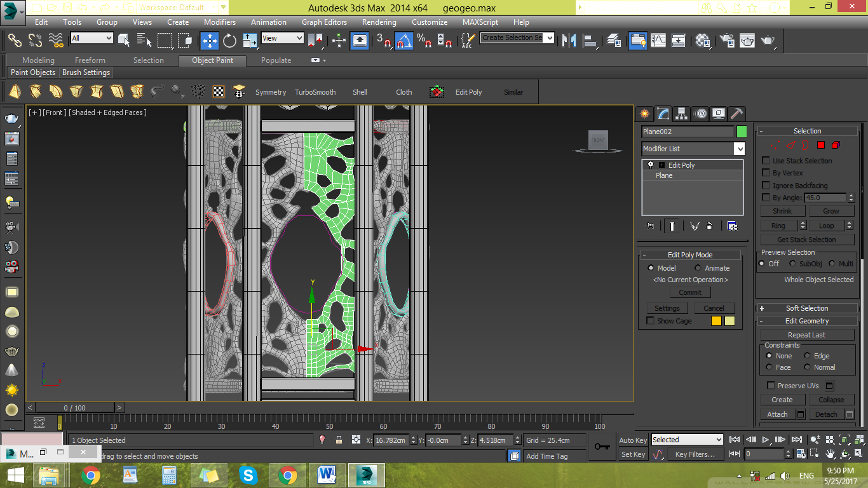Click the green object color swatch
This screenshot has width=868, height=488.
742,132
